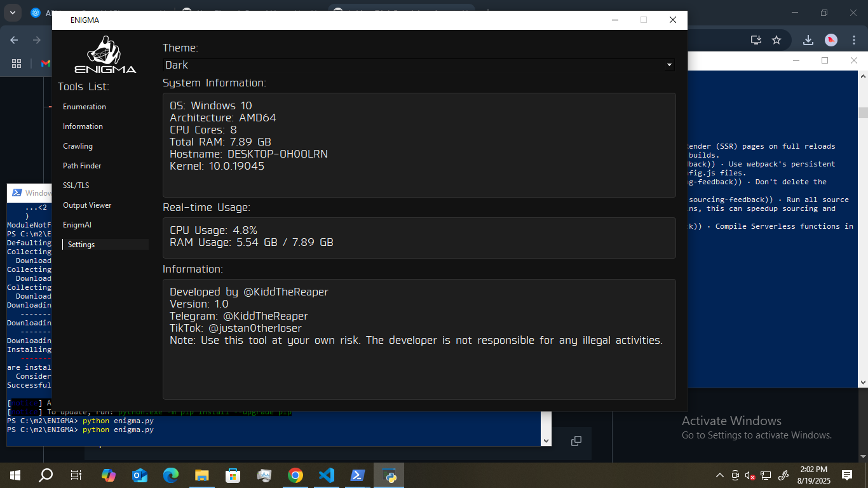The height and width of the screenshot is (488, 868).
Task: Switch to Google Chrome on the taskbar
Action: click(x=295, y=475)
